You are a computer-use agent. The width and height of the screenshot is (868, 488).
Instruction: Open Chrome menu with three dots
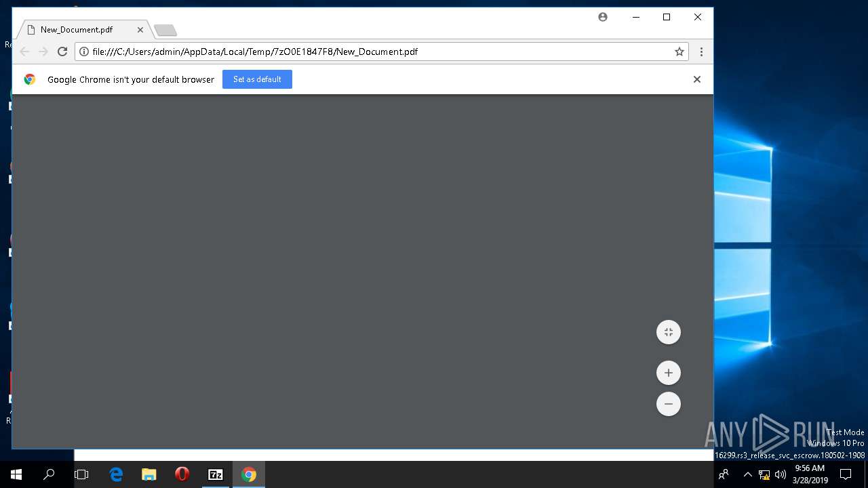[701, 52]
